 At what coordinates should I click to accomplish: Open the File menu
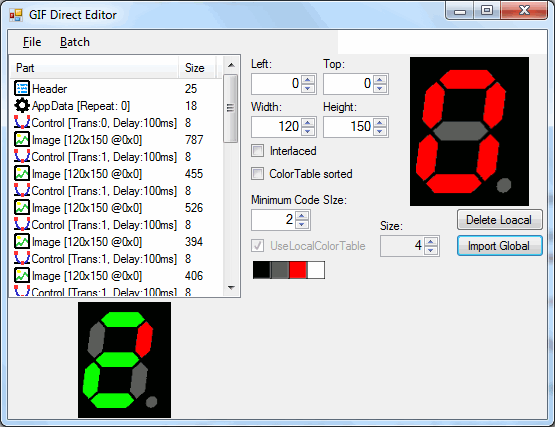pyautogui.click(x=32, y=42)
